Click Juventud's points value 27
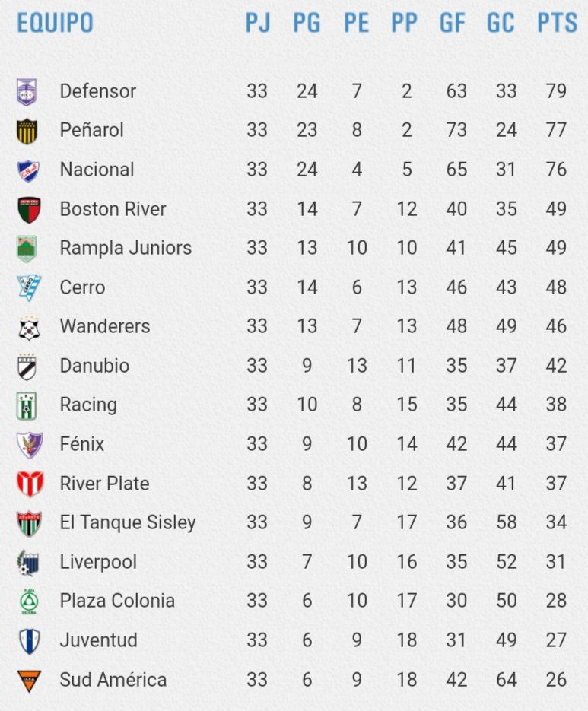 coord(556,640)
